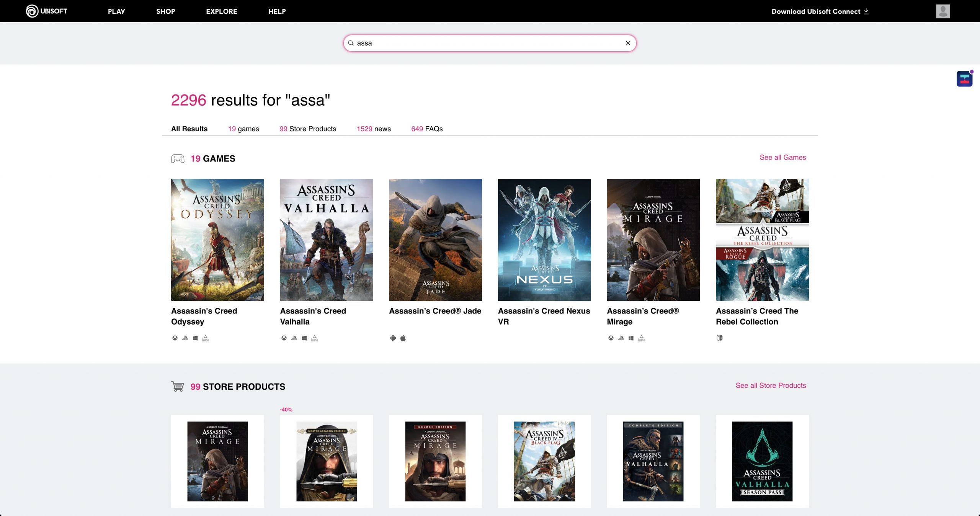The height and width of the screenshot is (516, 980).
Task: Click Nintendo Switch icon under Rebel Collection
Action: (x=720, y=338)
